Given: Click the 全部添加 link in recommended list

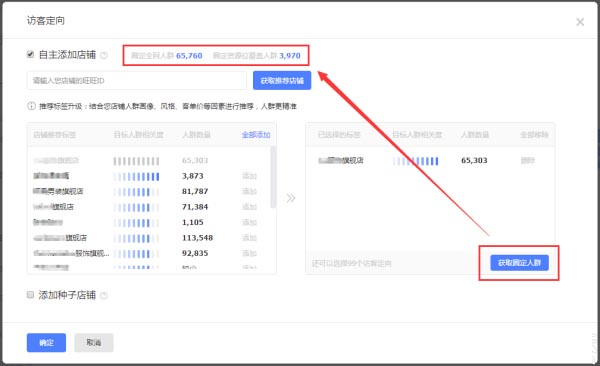Looking at the screenshot, I should click(x=256, y=135).
